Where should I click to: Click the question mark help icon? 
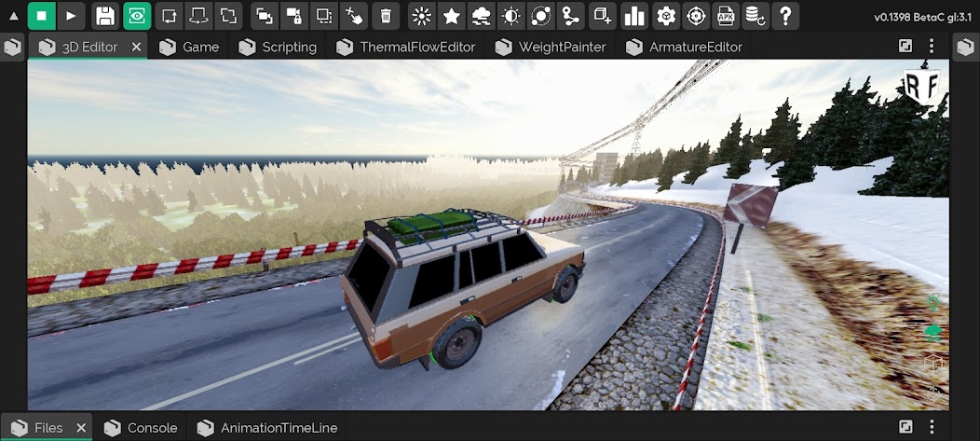(x=785, y=15)
